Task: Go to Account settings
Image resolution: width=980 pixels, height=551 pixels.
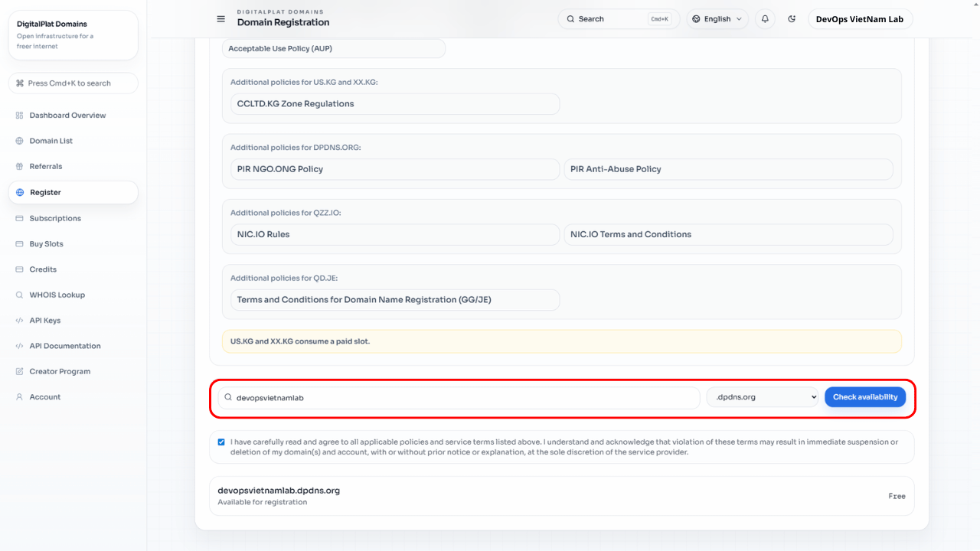Action: tap(73, 397)
